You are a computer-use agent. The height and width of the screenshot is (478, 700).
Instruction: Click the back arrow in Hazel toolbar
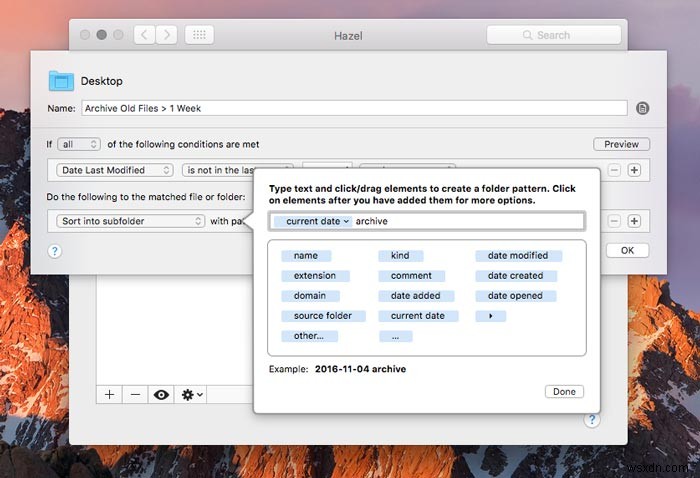[144, 35]
